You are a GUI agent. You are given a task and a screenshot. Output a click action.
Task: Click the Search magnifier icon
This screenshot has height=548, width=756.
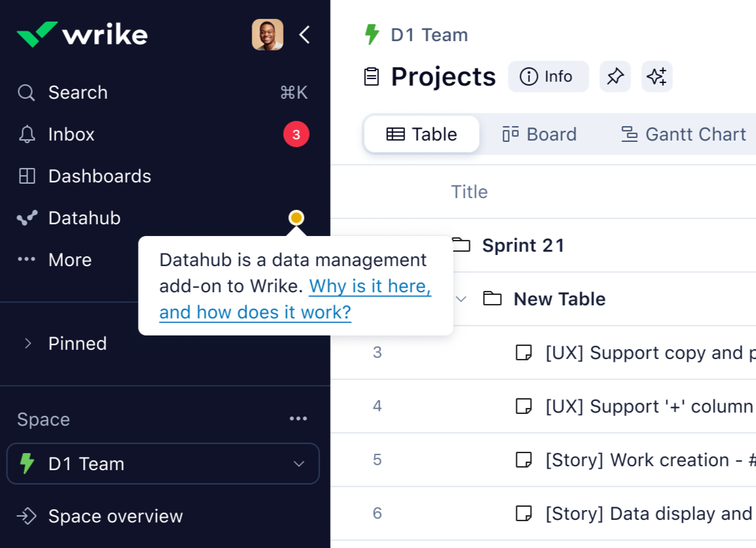(x=27, y=93)
